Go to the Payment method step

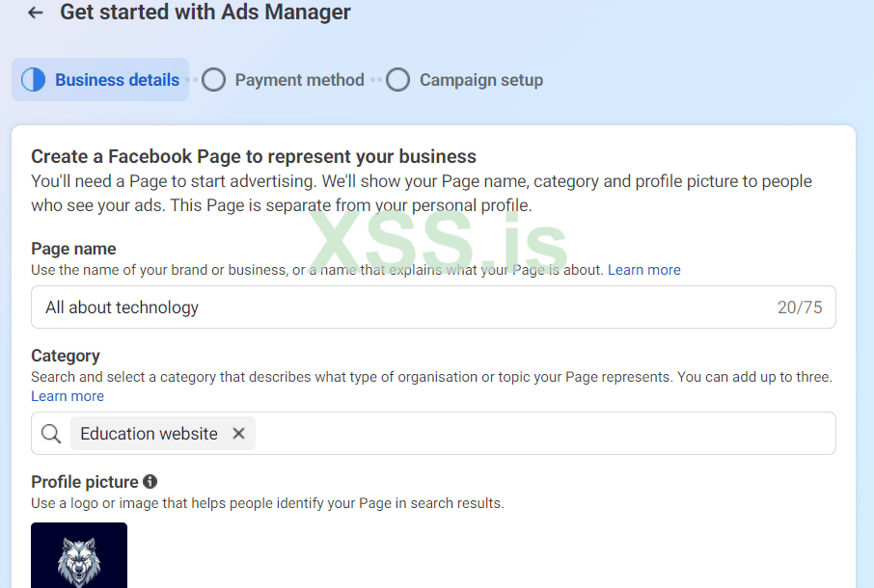pyautogui.click(x=299, y=80)
